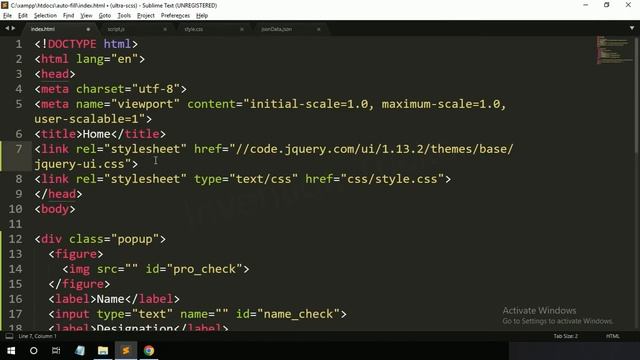
Task: Click on id="pro_check" text
Action: coord(194,269)
